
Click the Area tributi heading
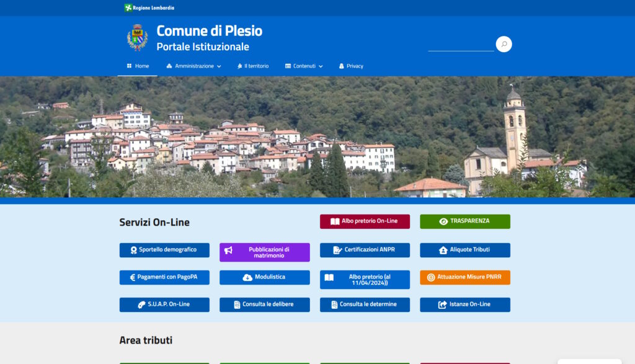146,340
